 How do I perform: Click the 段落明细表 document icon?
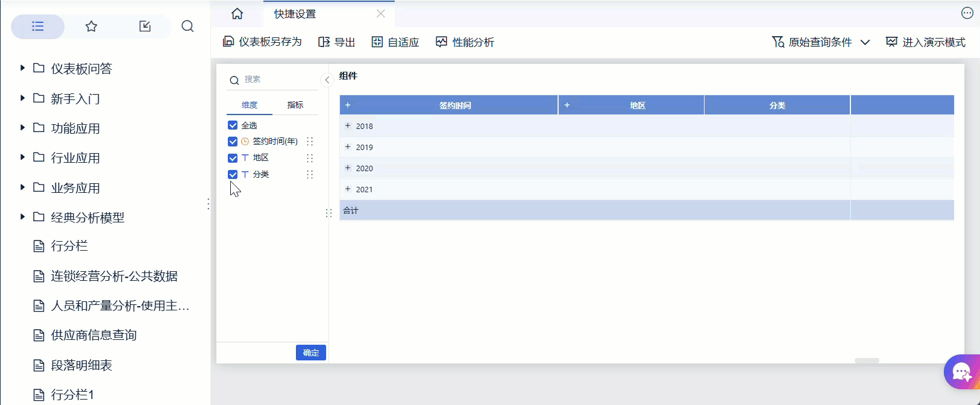pos(39,365)
